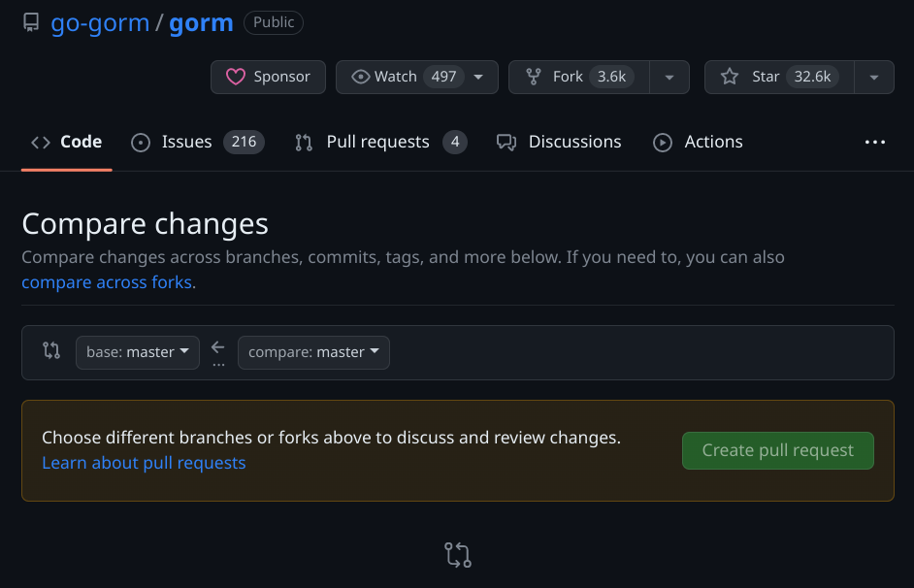Click the eye icon on the Watch button
Viewport: 914px width, 588px height.
pyautogui.click(x=359, y=76)
